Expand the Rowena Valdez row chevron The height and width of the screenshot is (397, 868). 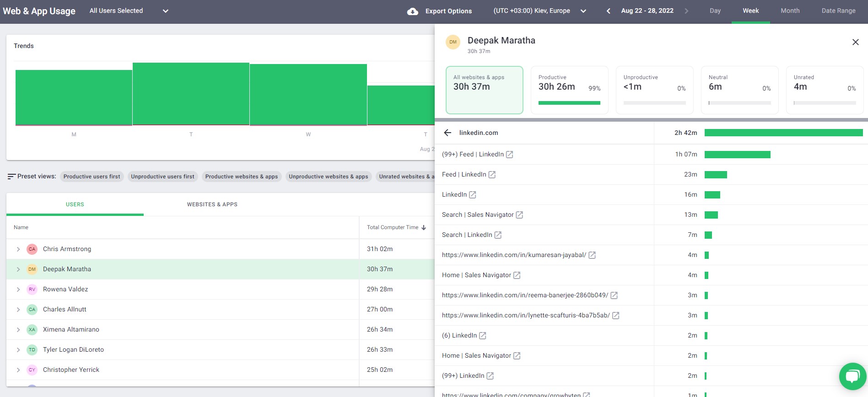tap(18, 290)
